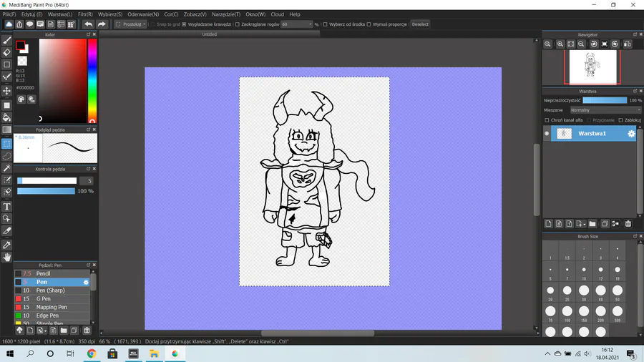Enable Zaokrąglanie rogów checkbox

(237, 24)
